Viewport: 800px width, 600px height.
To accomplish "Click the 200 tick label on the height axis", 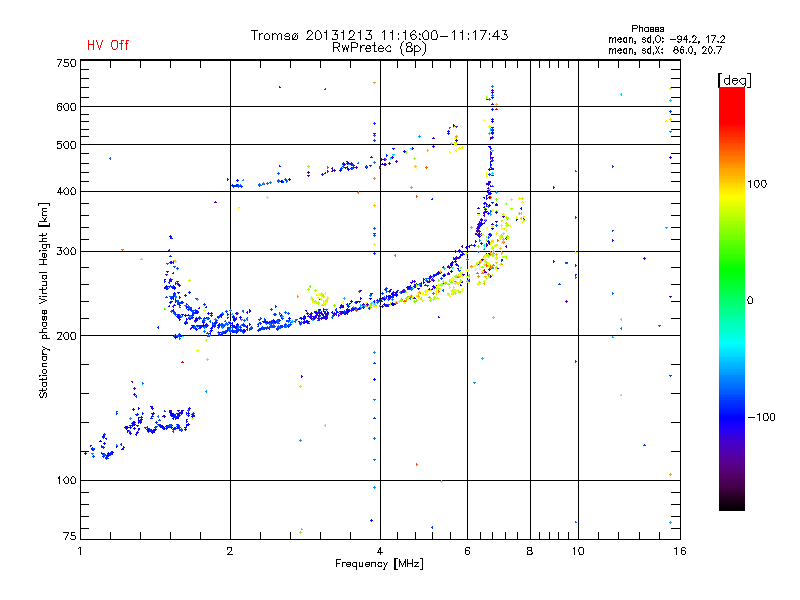I will pos(66,336).
